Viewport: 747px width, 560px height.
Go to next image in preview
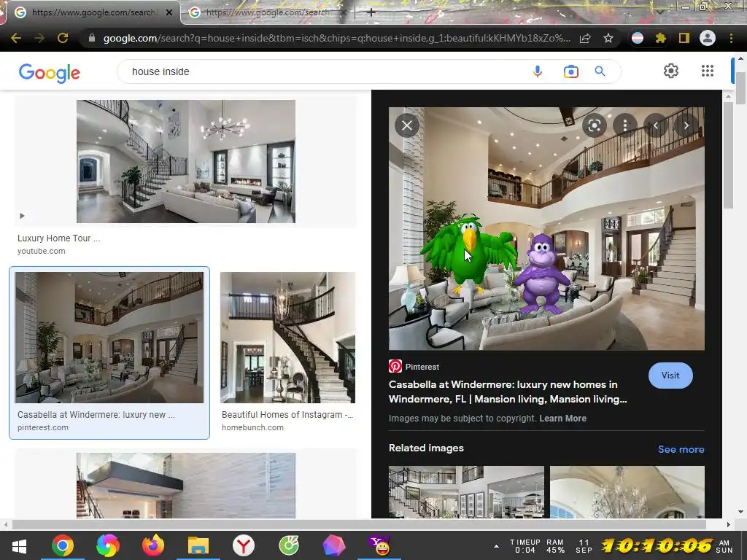686,125
